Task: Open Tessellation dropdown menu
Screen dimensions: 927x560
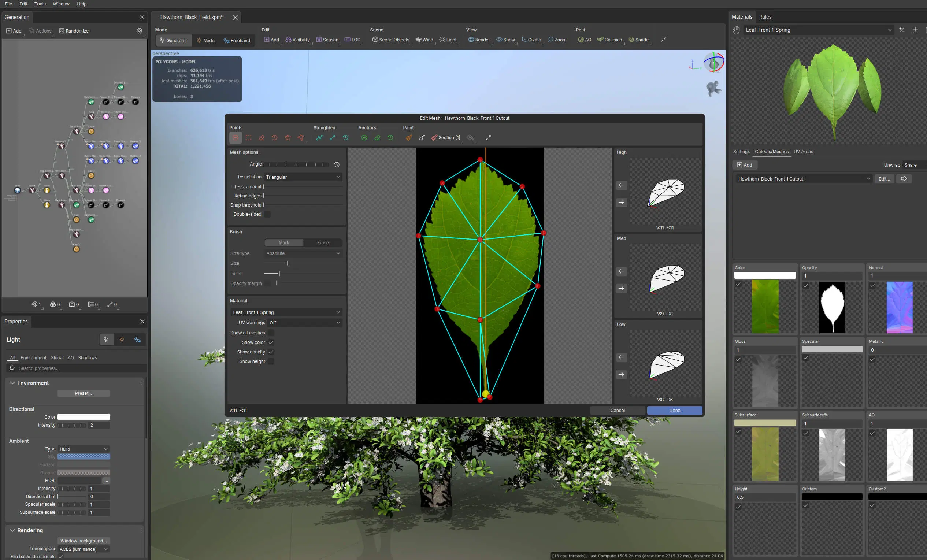Action: (x=302, y=176)
